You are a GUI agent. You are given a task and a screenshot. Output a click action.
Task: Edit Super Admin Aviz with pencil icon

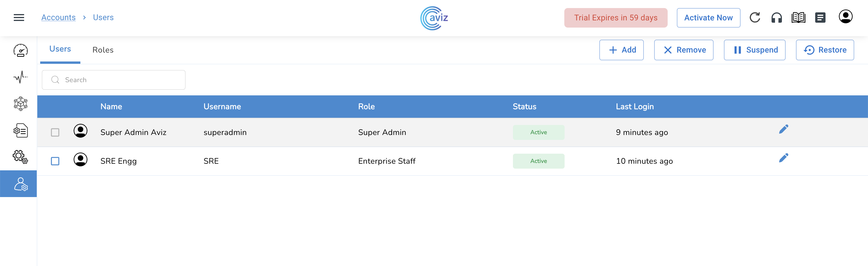coord(783,129)
